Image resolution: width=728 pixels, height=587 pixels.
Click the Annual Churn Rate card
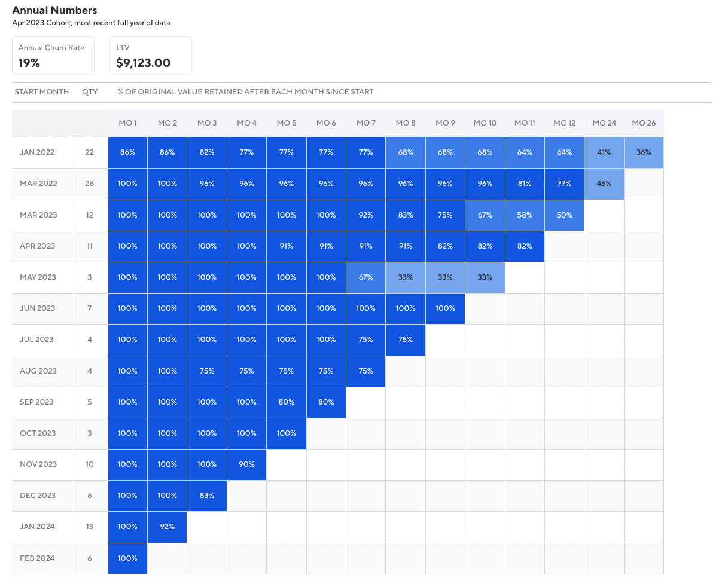click(53, 56)
